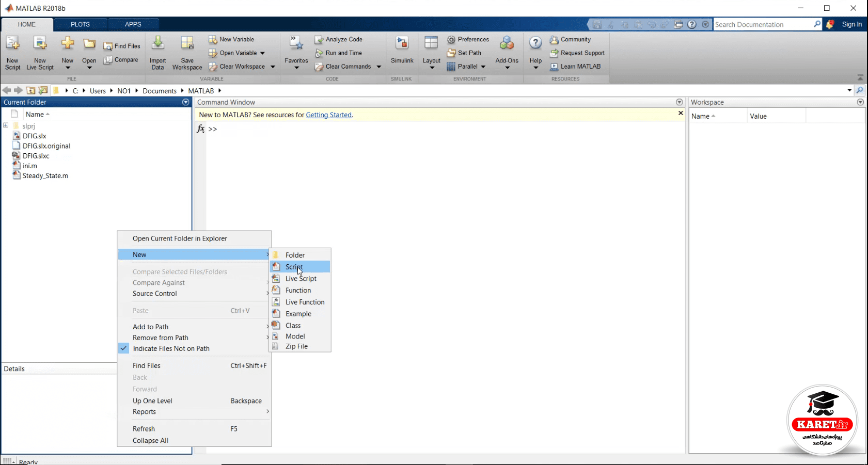This screenshot has width=868, height=465.
Task: Click New Variable in the toolstrip
Action: pyautogui.click(x=231, y=39)
